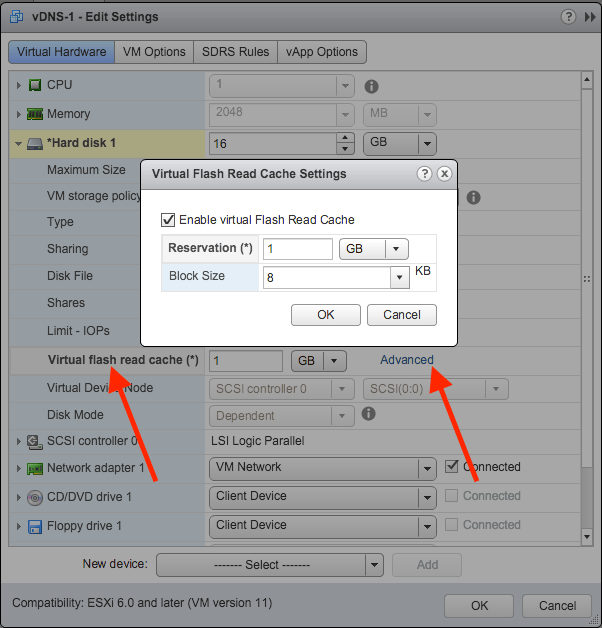Click the Network adapter 1 icon
This screenshot has height=628, width=602.
point(35,468)
